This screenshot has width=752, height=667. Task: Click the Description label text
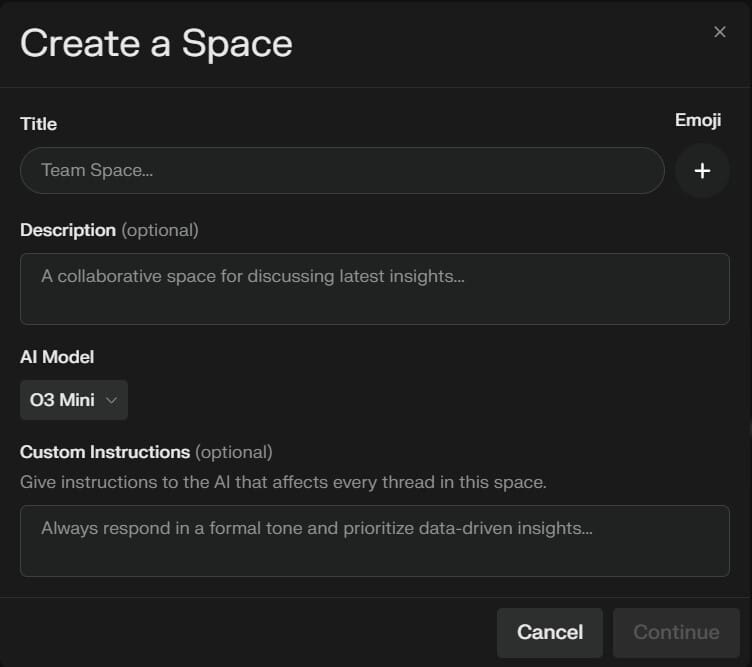tap(68, 230)
